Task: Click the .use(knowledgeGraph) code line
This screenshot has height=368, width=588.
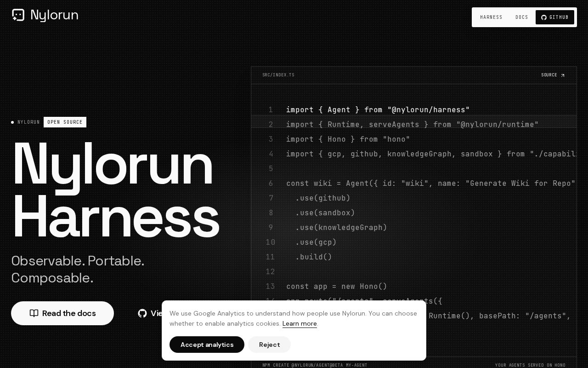Action: coord(341,227)
